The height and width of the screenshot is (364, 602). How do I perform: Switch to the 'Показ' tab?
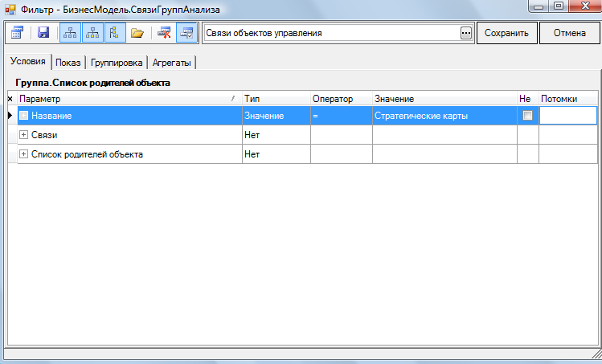coord(70,63)
